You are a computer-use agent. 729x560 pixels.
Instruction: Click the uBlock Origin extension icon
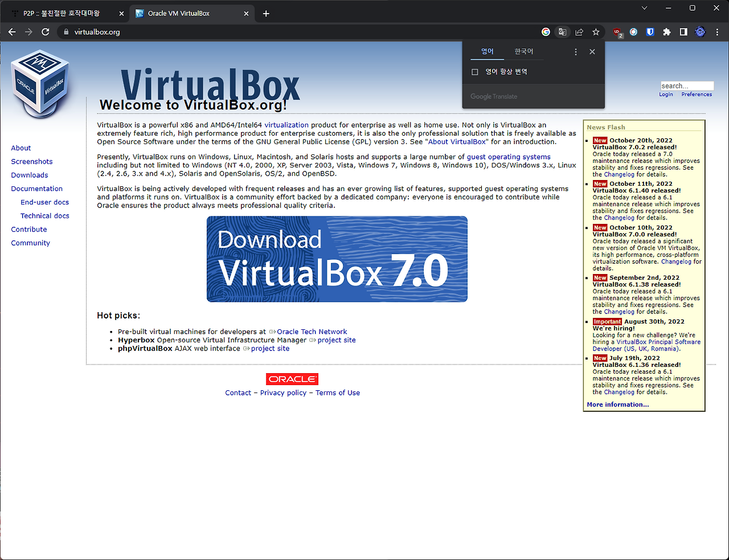(616, 32)
